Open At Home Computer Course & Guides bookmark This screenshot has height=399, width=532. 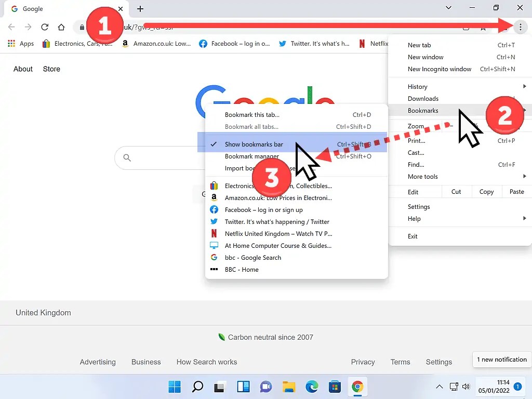(297, 245)
